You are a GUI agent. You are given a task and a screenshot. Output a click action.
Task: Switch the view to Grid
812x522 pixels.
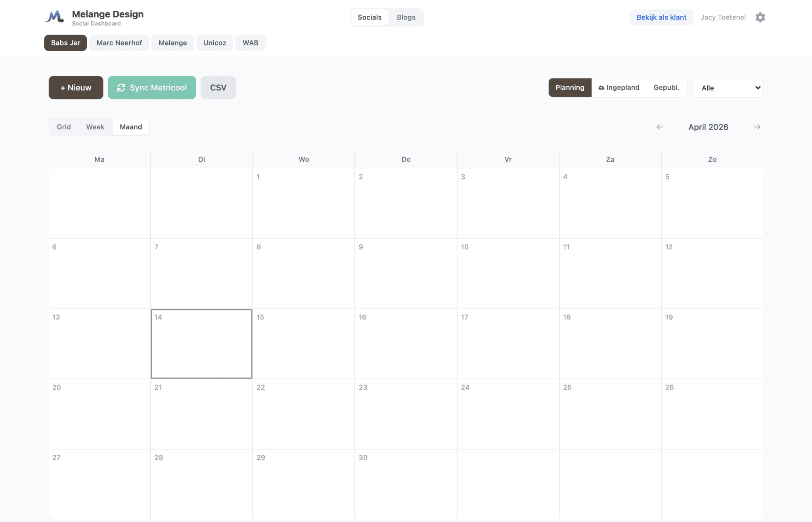coord(64,127)
